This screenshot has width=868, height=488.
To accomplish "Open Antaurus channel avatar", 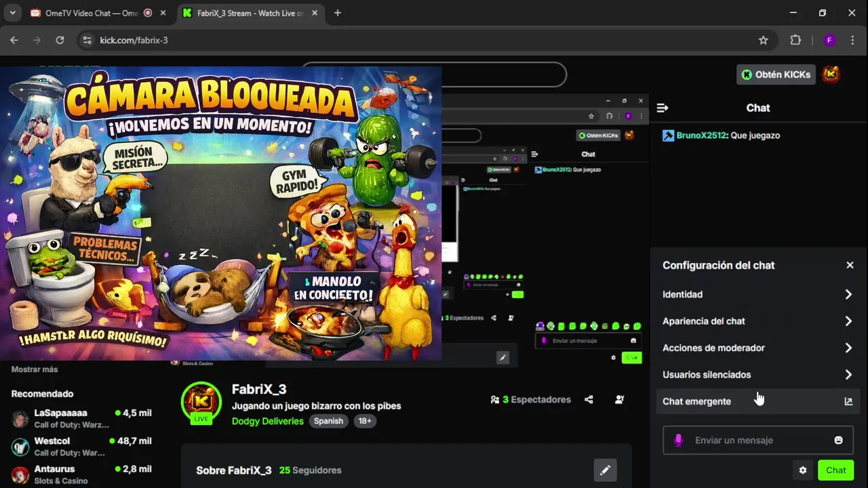I will pyautogui.click(x=20, y=474).
